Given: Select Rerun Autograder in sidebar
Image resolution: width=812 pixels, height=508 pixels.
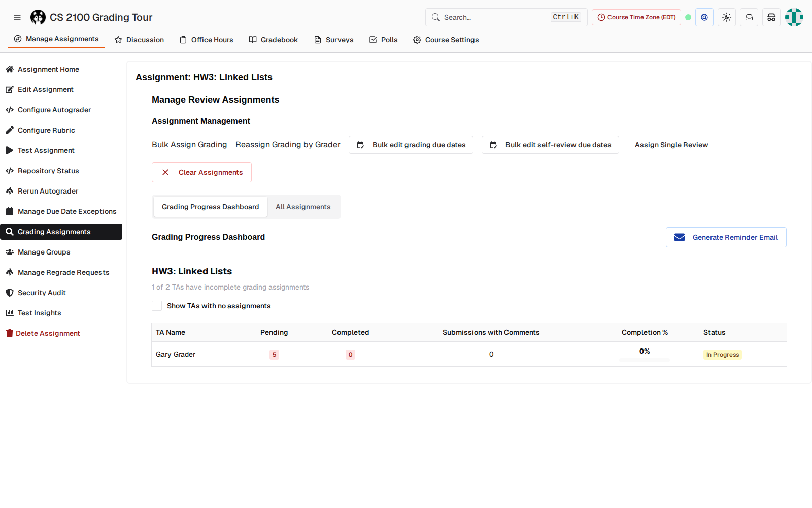Looking at the screenshot, I should pos(61,191).
